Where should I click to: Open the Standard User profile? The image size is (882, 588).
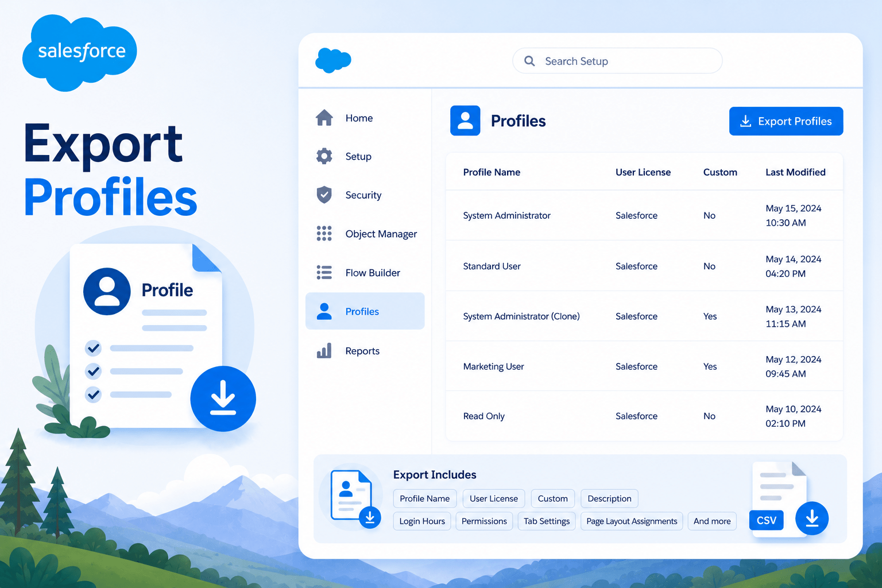[492, 266]
